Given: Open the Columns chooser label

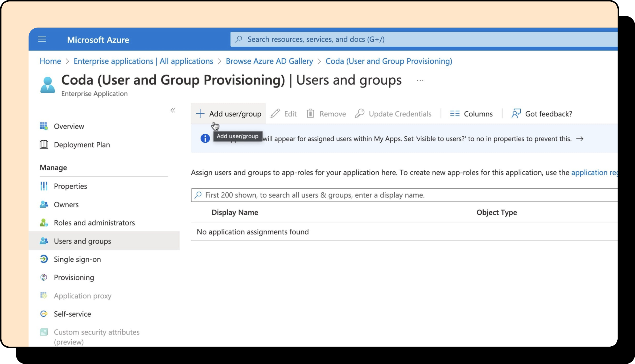Looking at the screenshot, I should (478, 114).
